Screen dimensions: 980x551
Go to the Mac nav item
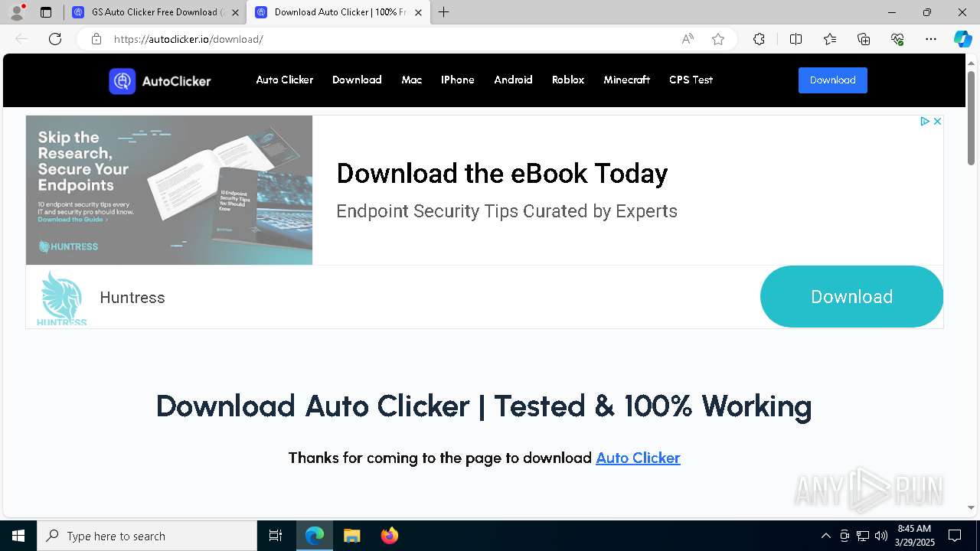(x=412, y=80)
